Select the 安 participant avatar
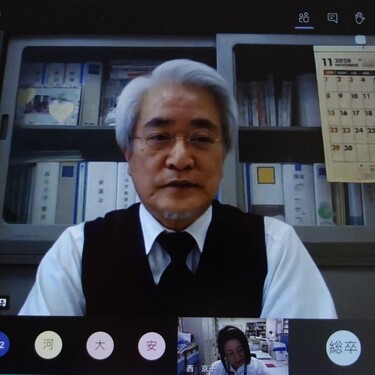The image size is (375, 375). (x=152, y=345)
